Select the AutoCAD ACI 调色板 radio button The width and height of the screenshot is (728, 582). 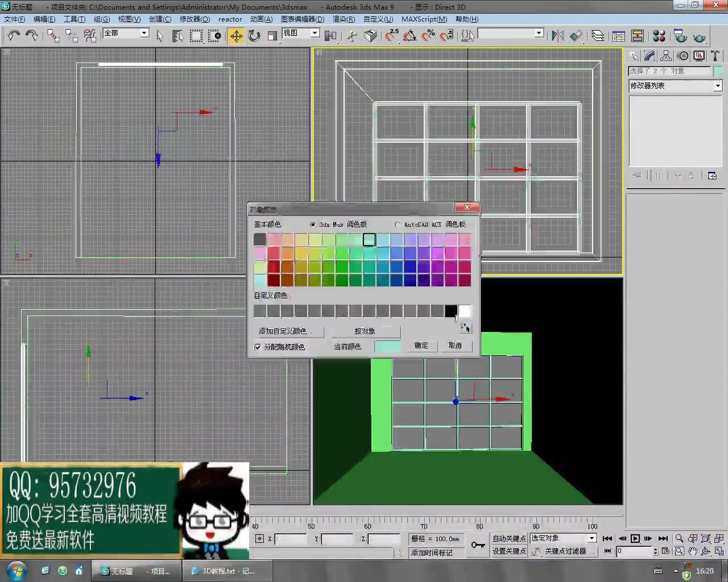pos(398,224)
